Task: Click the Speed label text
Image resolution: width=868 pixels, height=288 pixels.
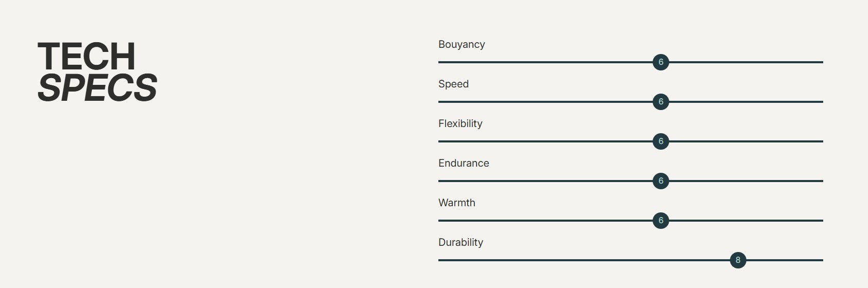Action: pyautogui.click(x=453, y=84)
